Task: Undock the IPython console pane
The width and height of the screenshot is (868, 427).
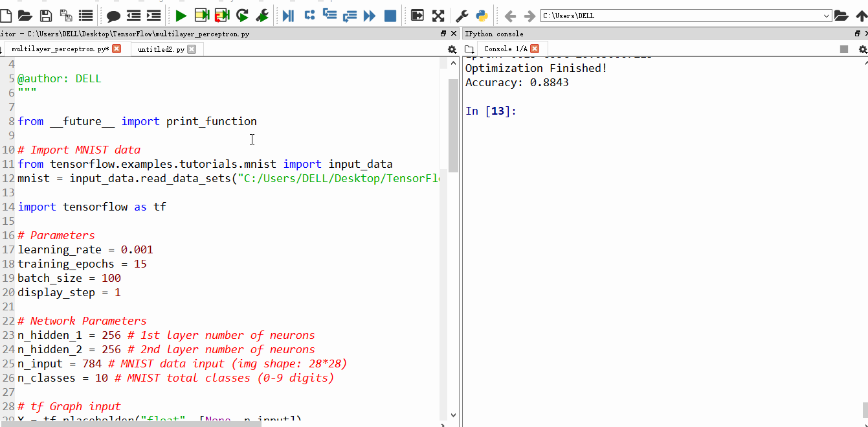Action: pos(857,34)
